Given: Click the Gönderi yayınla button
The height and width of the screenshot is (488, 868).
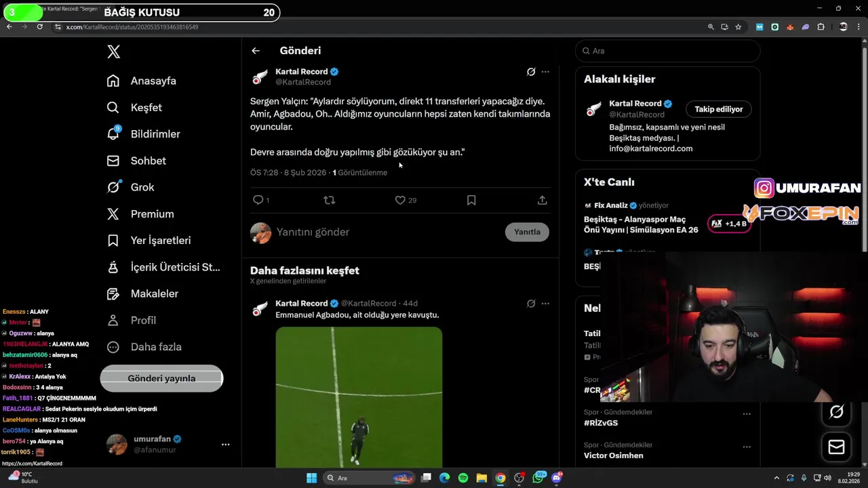Looking at the screenshot, I should pyautogui.click(x=161, y=378).
